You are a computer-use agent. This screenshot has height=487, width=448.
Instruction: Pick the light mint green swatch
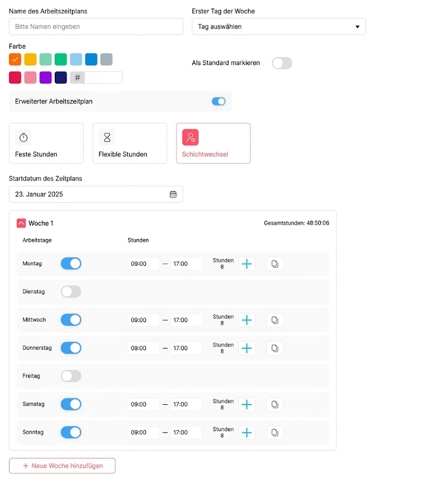coord(46,59)
